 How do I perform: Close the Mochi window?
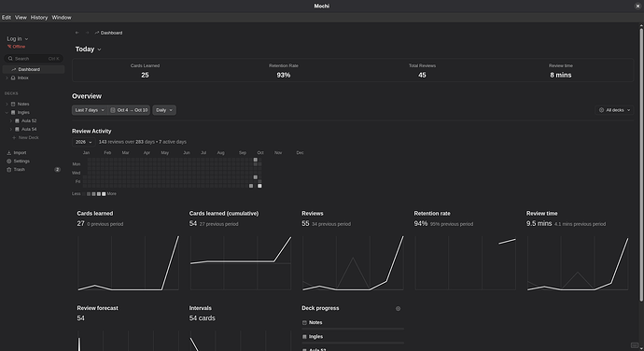coord(637,6)
